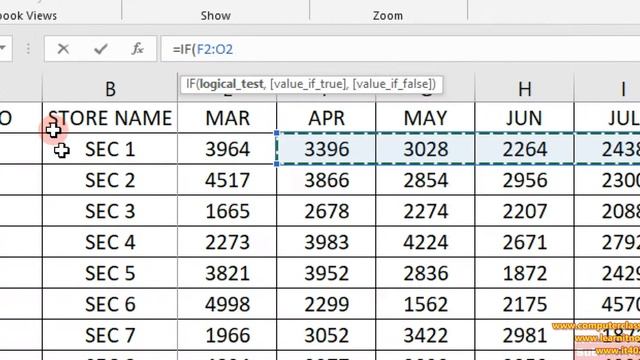The width and height of the screenshot is (640, 360).
Task: Click APR value 2678 for SEC 3
Action: (327, 211)
